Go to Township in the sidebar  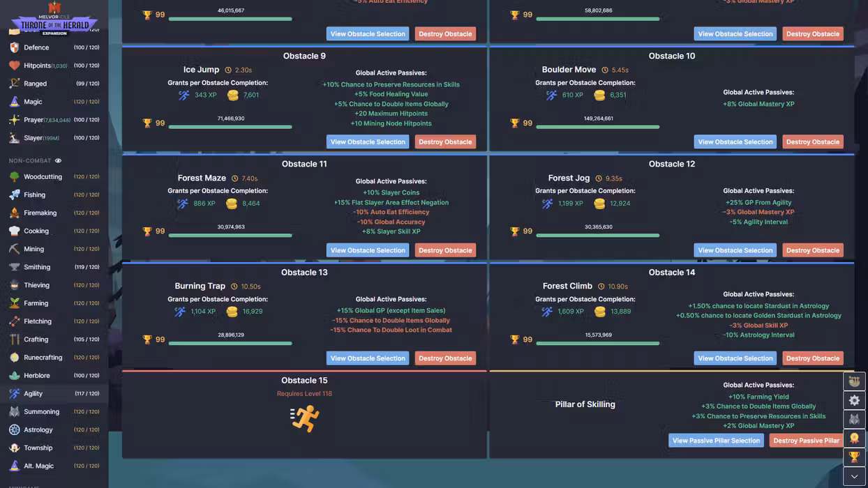tap(38, 448)
